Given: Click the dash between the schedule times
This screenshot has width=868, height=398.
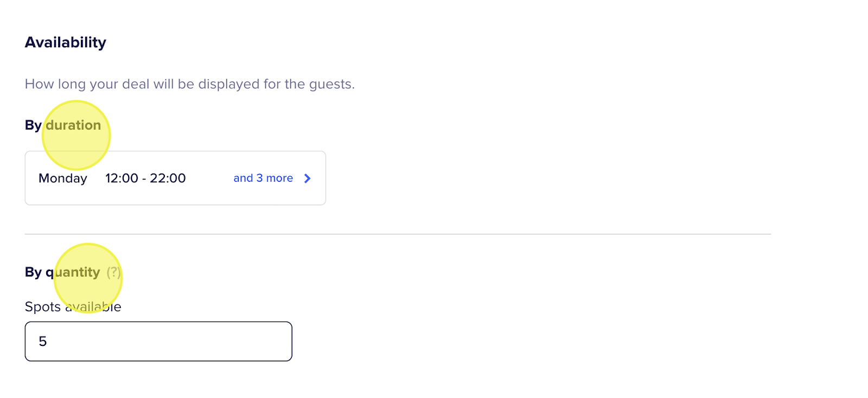Looking at the screenshot, I should 144,178.
